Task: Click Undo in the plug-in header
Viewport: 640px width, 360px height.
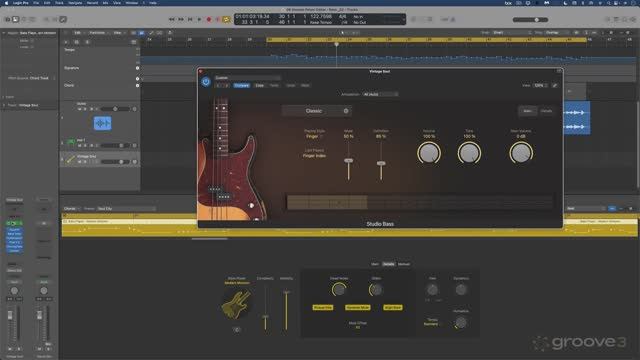Action: (x=291, y=85)
